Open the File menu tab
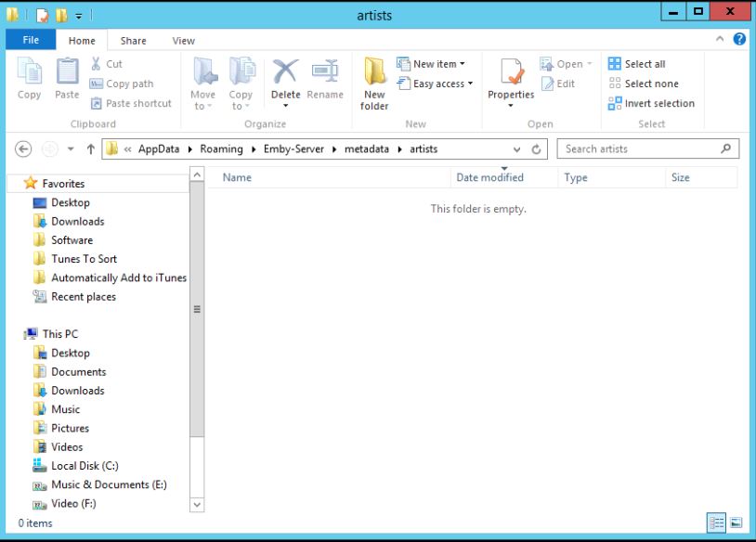Screen dimensions: 756x542 tap(31, 40)
